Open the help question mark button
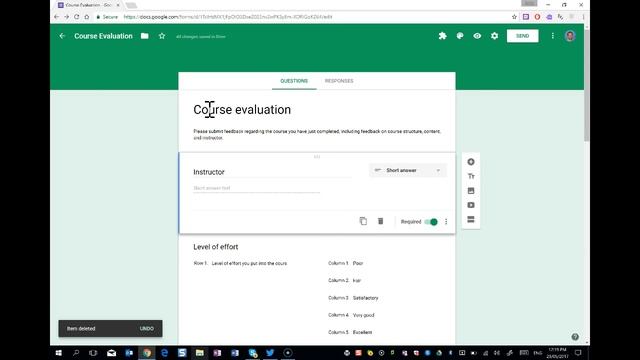Image resolution: width=640 pixels, height=360 pixels. pos(575,337)
